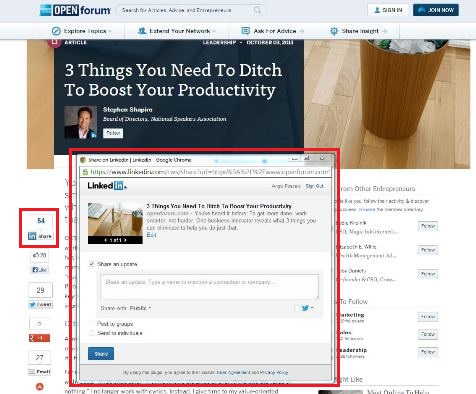Toggle the Share an update checkbox
The height and width of the screenshot is (394, 476).
[91, 264]
